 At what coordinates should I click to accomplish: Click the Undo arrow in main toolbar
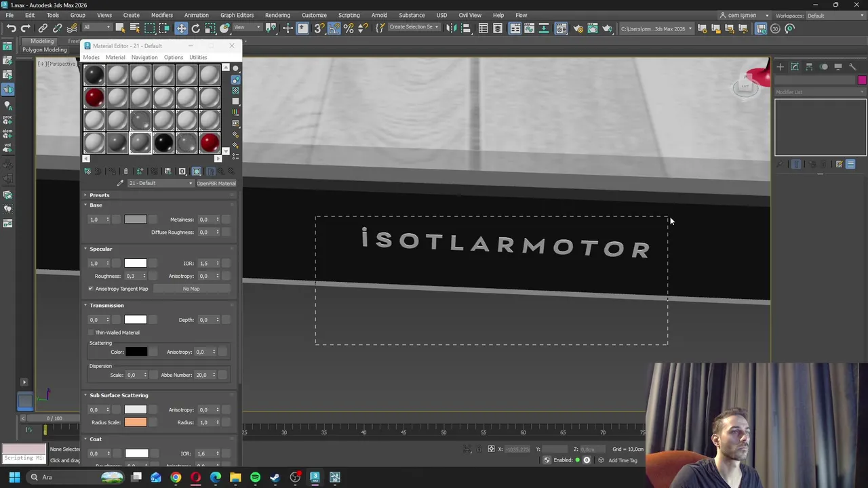pos(11,28)
